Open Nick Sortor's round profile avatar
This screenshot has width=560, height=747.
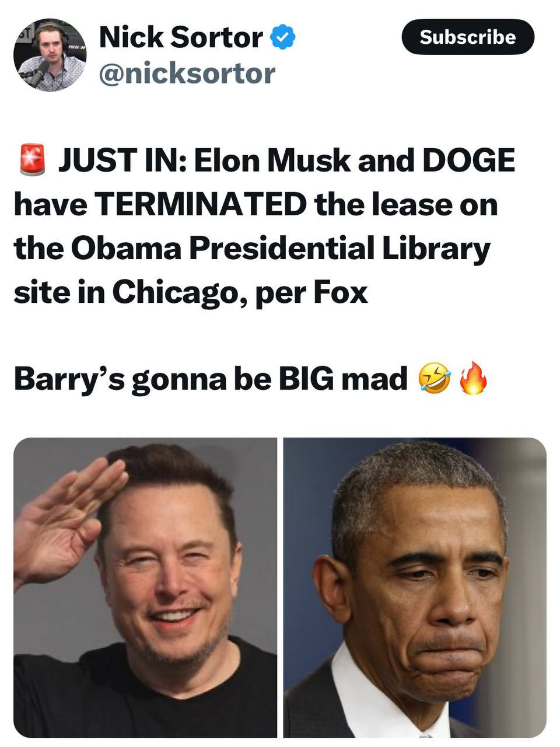50,55
